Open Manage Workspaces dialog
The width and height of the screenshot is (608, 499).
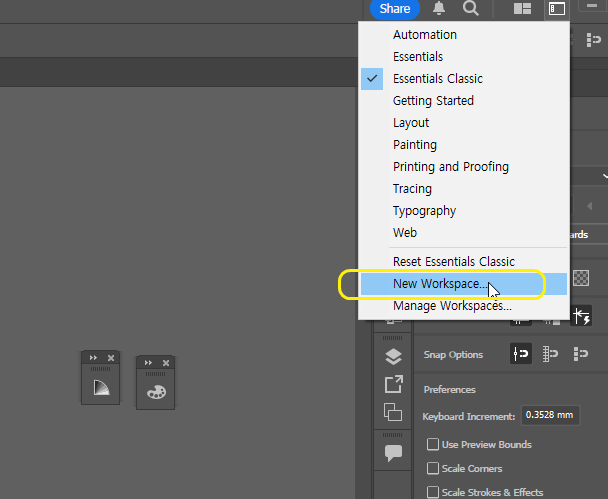464,306
